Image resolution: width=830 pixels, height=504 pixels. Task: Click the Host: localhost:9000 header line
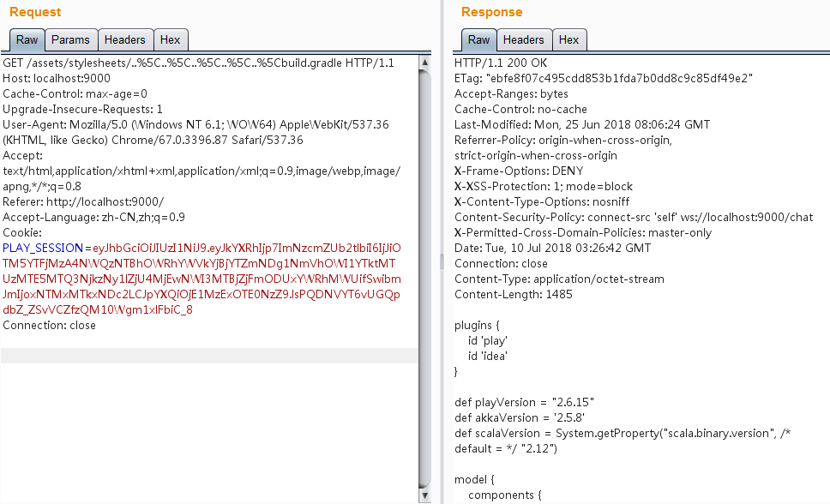pos(57,78)
